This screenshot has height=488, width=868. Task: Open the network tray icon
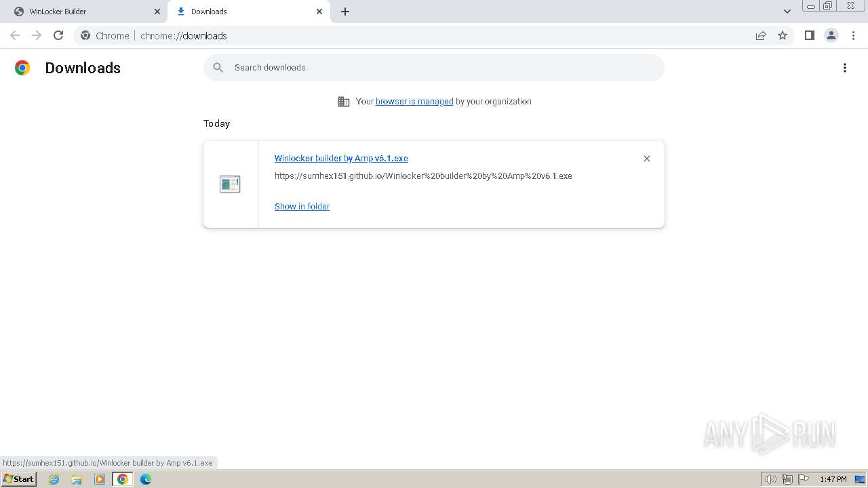787,479
